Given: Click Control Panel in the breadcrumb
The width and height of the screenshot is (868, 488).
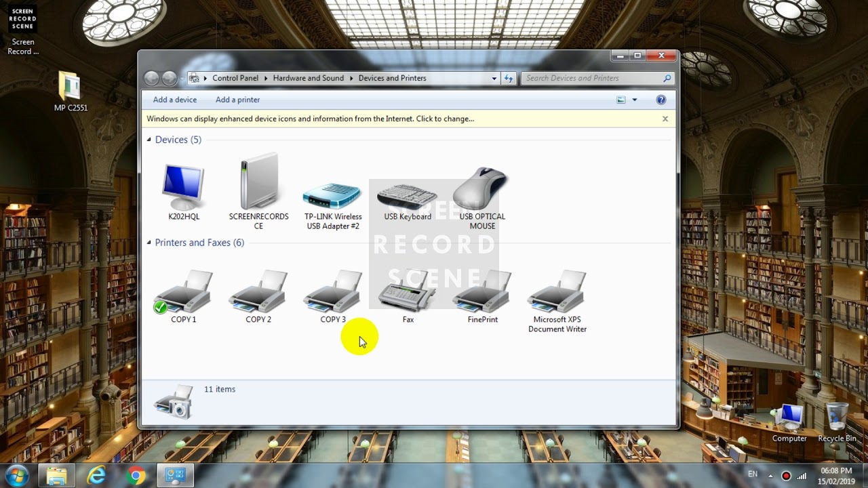Looking at the screenshot, I should click(235, 78).
